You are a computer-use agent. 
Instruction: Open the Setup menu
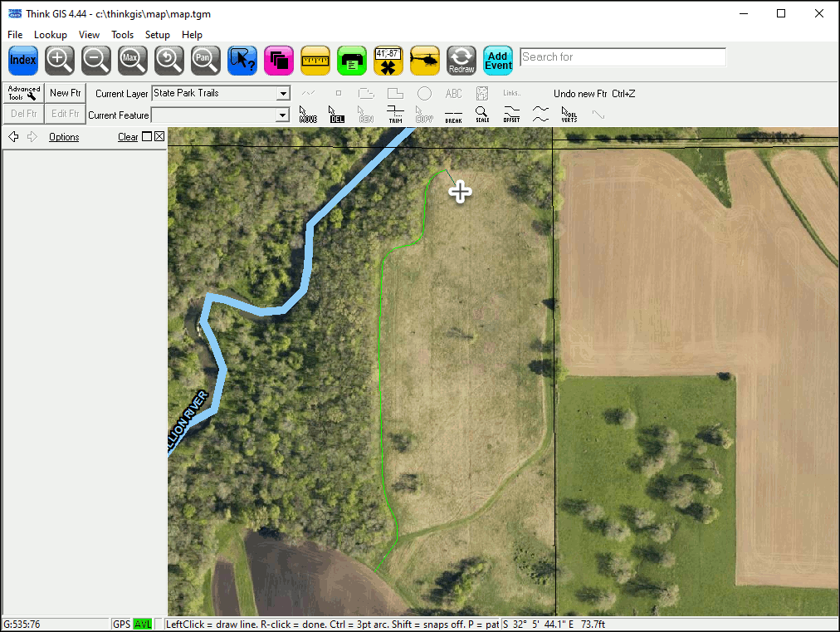click(x=157, y=35)
